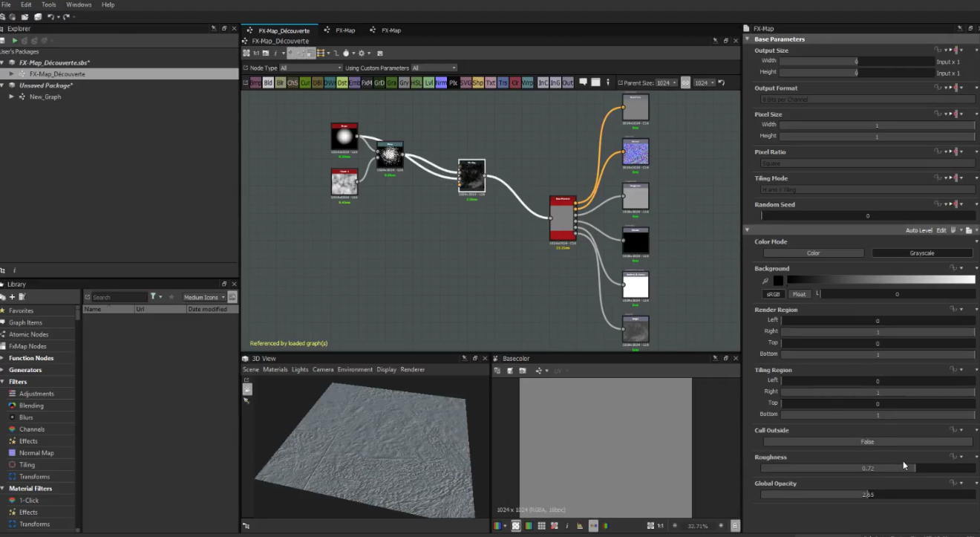Add a Pixel Processor node from the toolbar
980x537 pixels.
coord(453,82)
